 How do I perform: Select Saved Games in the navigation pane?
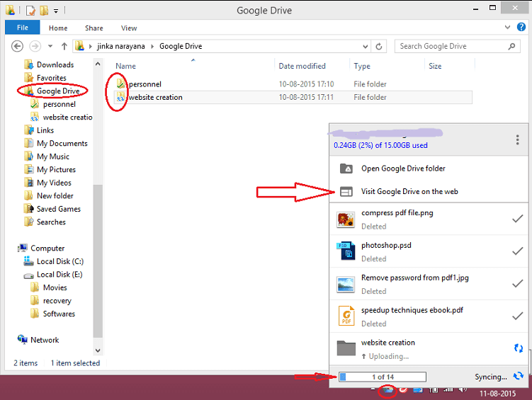[x=58, y=209]
